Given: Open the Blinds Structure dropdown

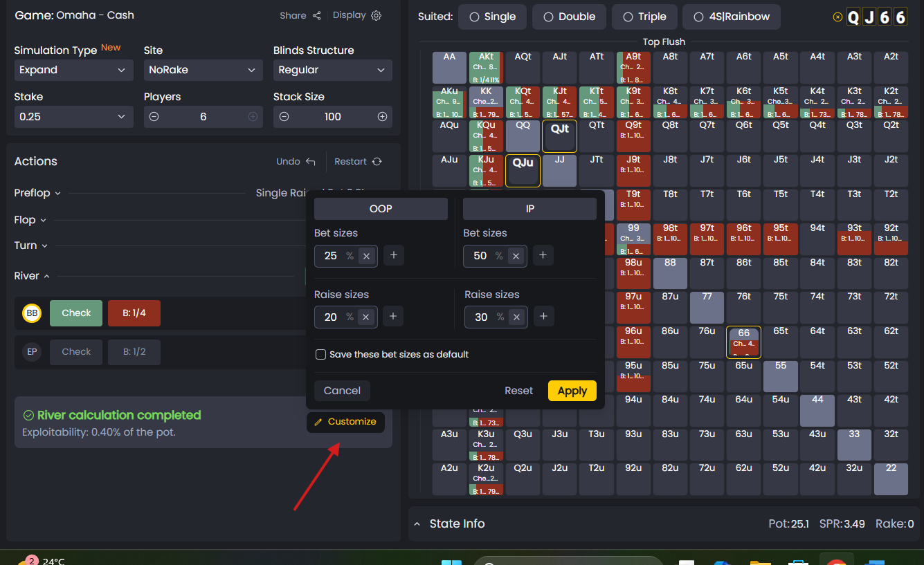Looking at the screenshot, I should tap(332, 70).
